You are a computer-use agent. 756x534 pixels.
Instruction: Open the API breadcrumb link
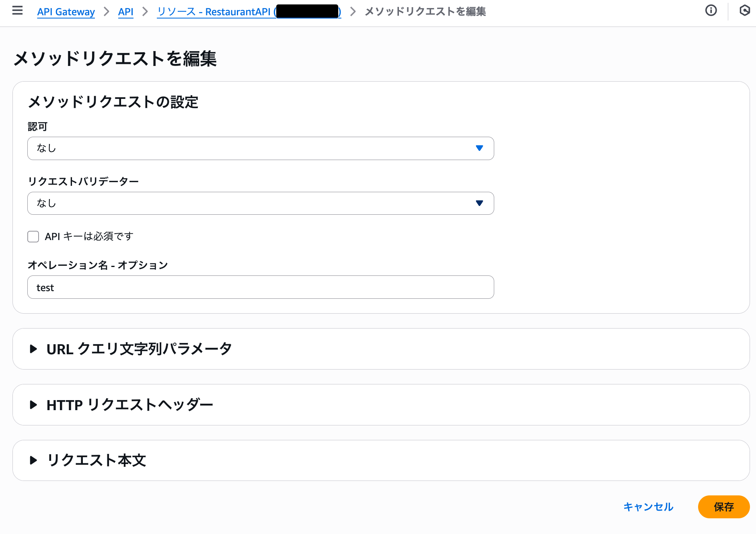click(126, 12)
